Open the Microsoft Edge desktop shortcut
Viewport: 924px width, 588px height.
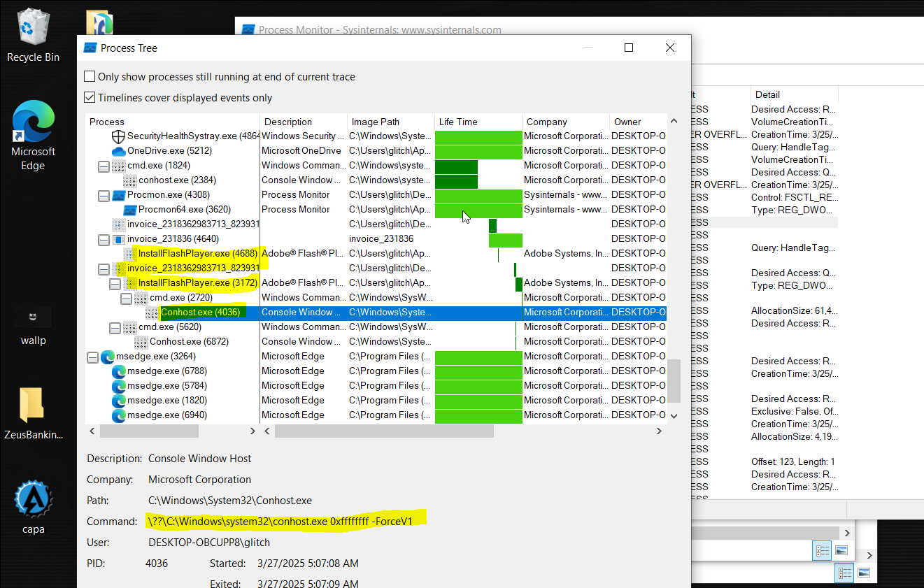33,126
